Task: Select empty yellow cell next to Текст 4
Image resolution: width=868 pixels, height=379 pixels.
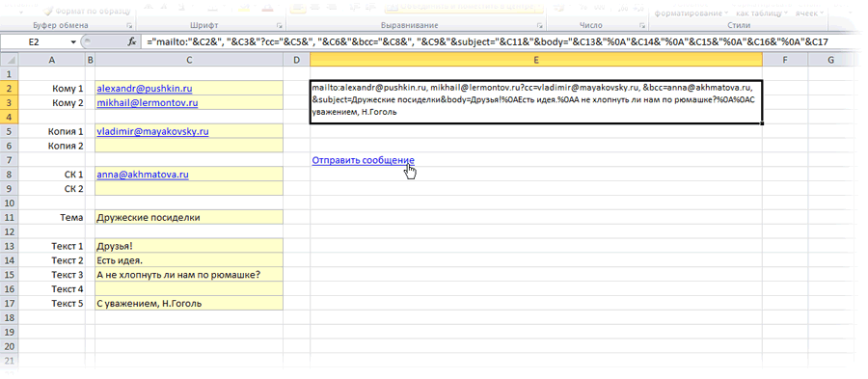Action: tap(189, 289)
